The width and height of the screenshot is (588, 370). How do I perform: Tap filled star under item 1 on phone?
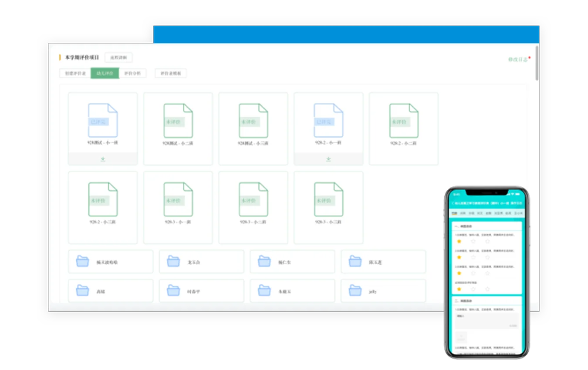tap(459, 241)
